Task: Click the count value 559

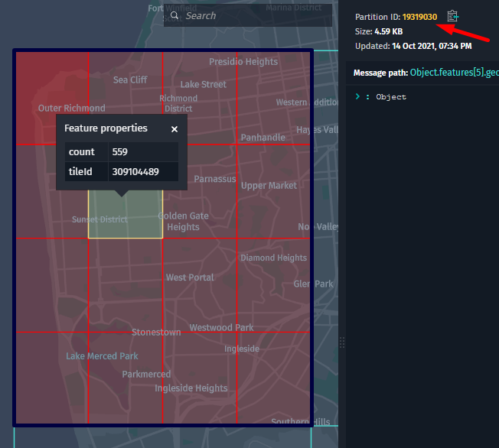Action: (120, 151)
